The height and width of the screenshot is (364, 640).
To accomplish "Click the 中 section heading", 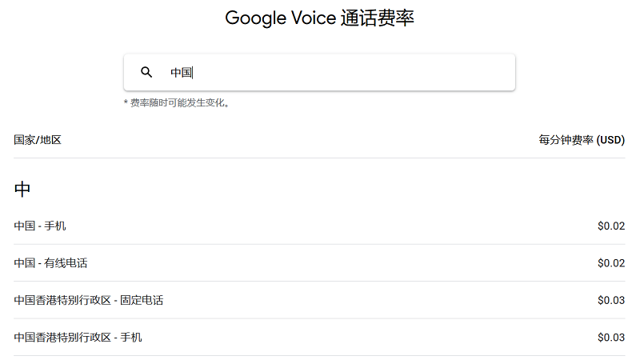I will (x=22, y=190).
